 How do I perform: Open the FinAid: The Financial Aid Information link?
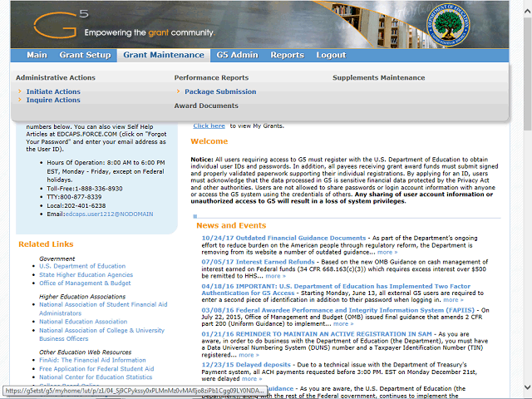(x=92, y=360)
